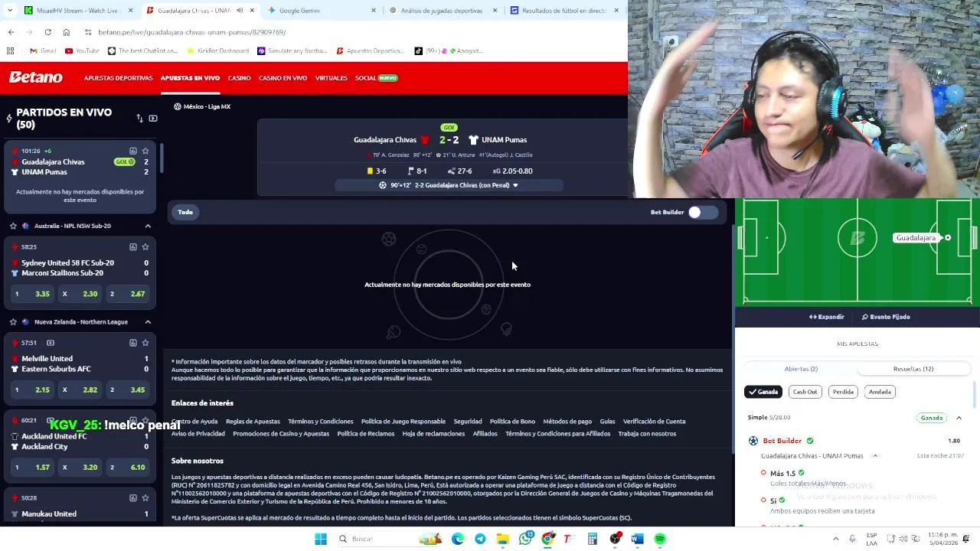Collapse the Australia NPL NSW Sub-20 league
This screenshot has width=980, height=551.
pos(148,226)
